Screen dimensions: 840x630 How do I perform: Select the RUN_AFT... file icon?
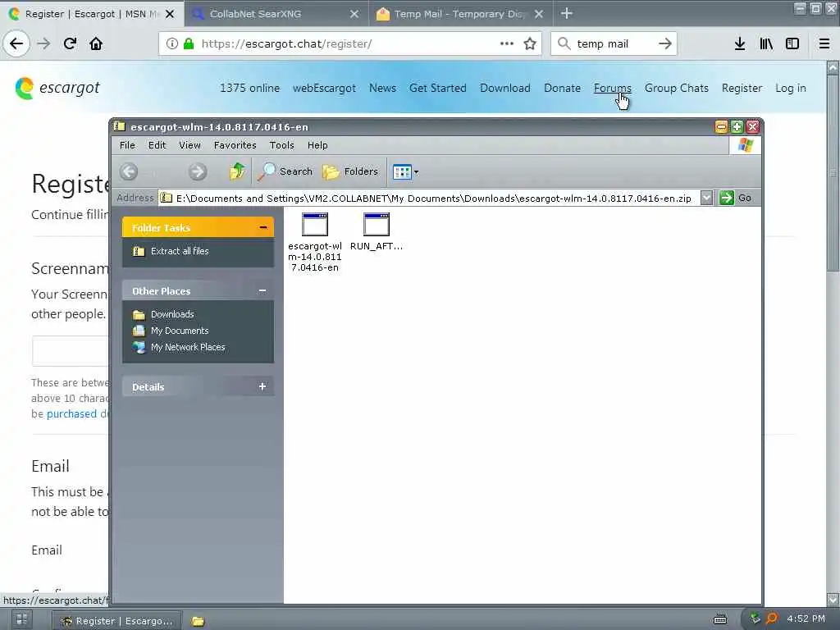point(376,231)
